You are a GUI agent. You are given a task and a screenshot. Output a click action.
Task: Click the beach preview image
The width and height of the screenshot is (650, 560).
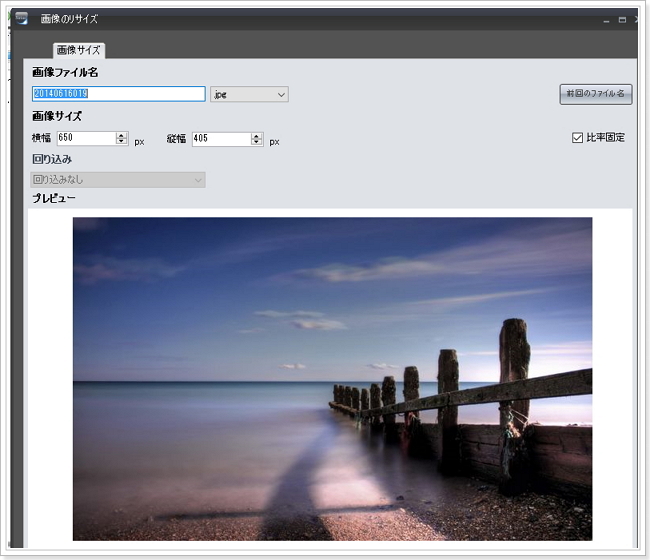tap(332, 378)
